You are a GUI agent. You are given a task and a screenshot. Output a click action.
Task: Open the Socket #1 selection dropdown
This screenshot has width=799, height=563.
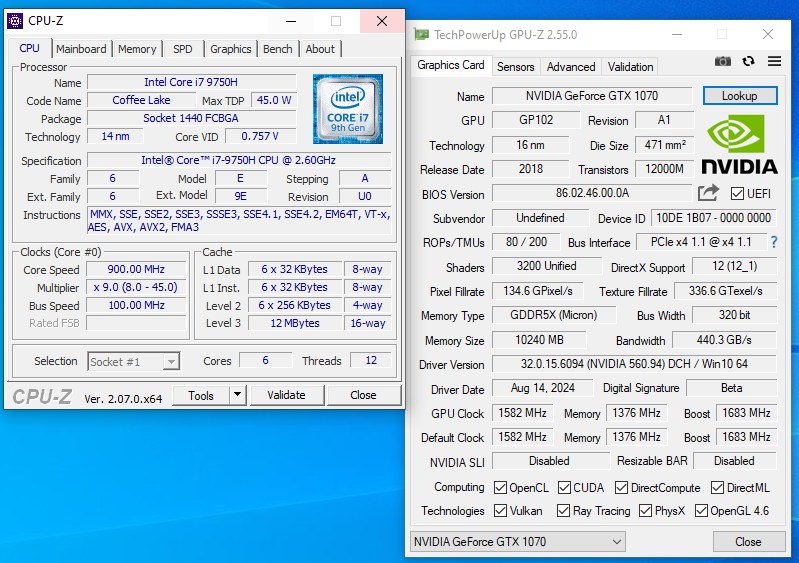click(134, 362)
